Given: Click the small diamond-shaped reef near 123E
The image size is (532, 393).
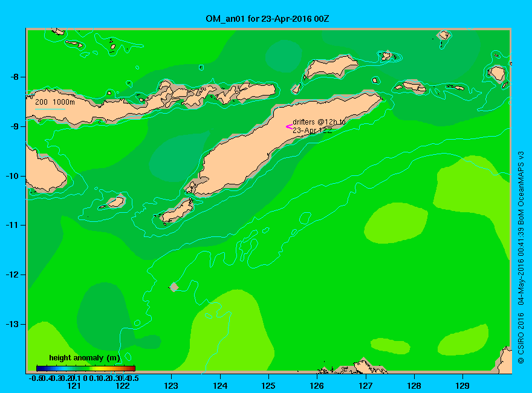Looking at the screenshot, I should pos(174,287).
